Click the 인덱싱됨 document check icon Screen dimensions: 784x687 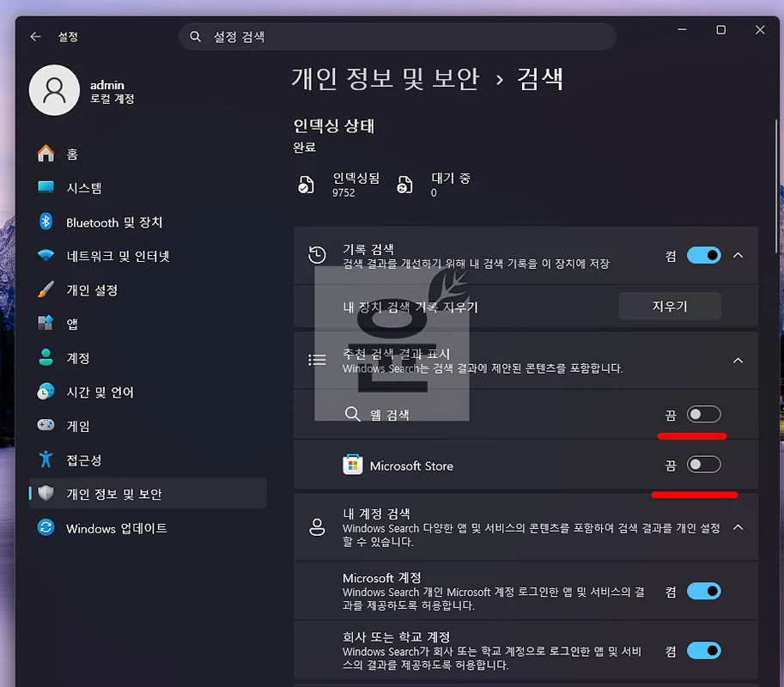[x=306, y=185]
